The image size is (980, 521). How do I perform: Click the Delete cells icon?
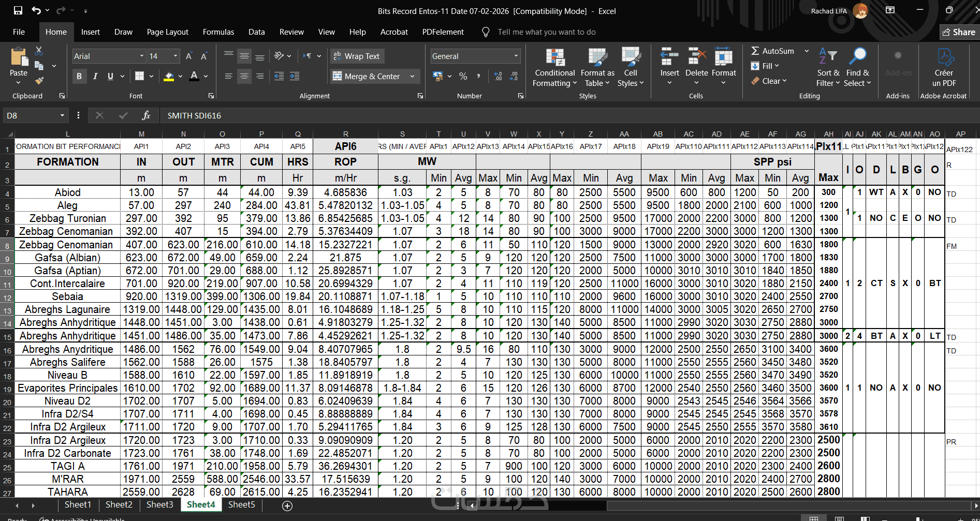coord(697,56)
